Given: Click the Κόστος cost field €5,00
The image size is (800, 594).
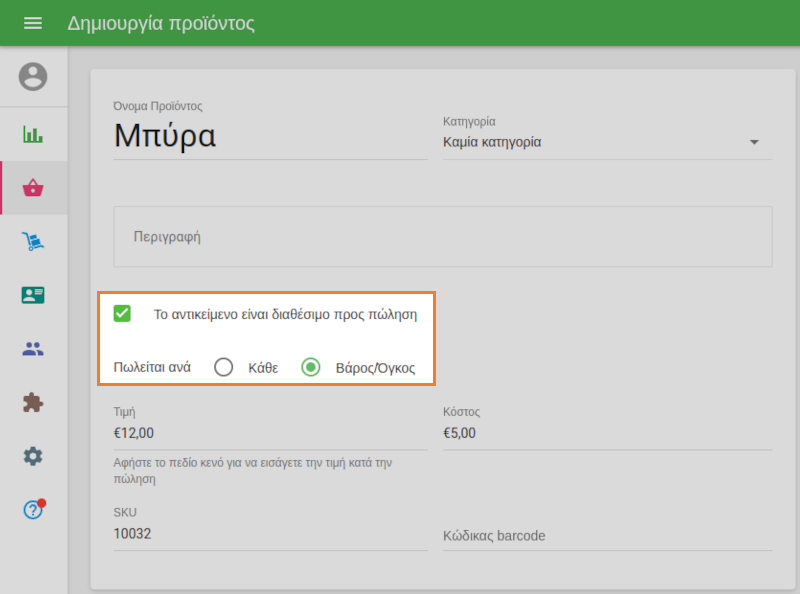Looking at the screenshot, I should (x=606, y=433).
